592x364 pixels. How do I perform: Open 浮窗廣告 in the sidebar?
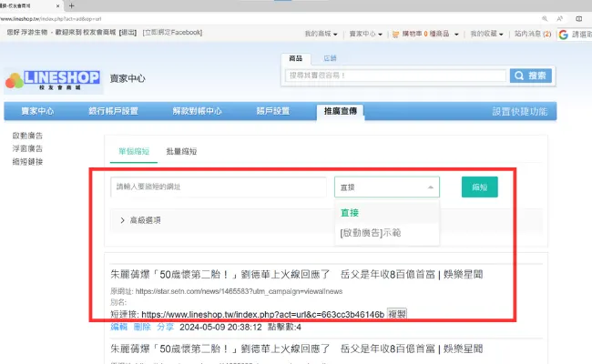27,148
